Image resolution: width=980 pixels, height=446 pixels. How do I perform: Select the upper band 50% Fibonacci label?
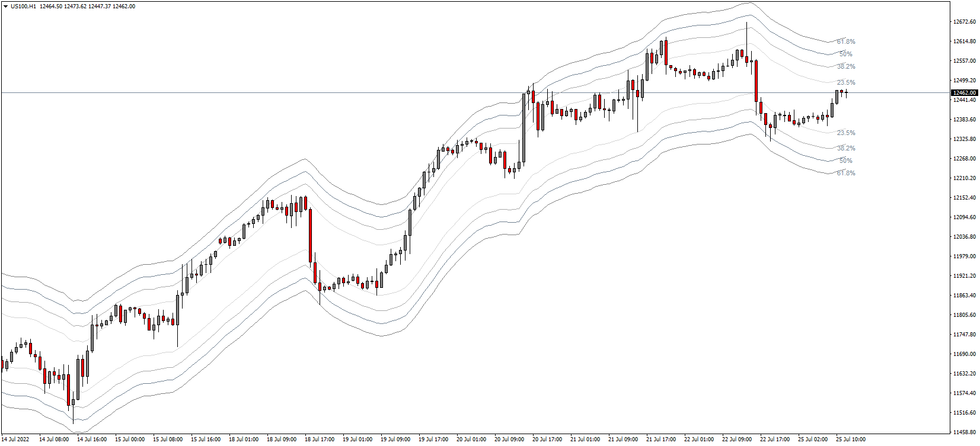(x=846, y=54)
